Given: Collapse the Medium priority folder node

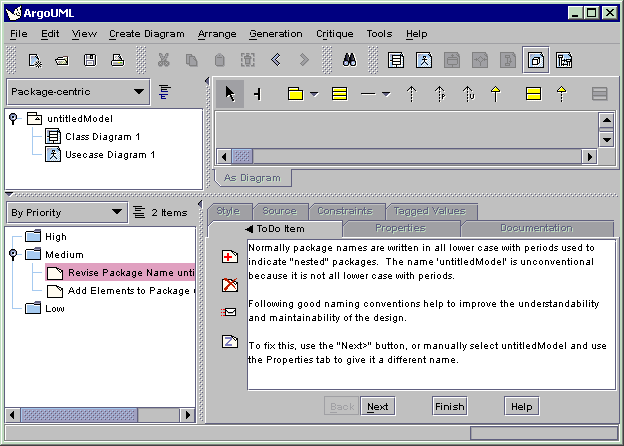Looking at the screenshot, I should [x=13, y=254].
